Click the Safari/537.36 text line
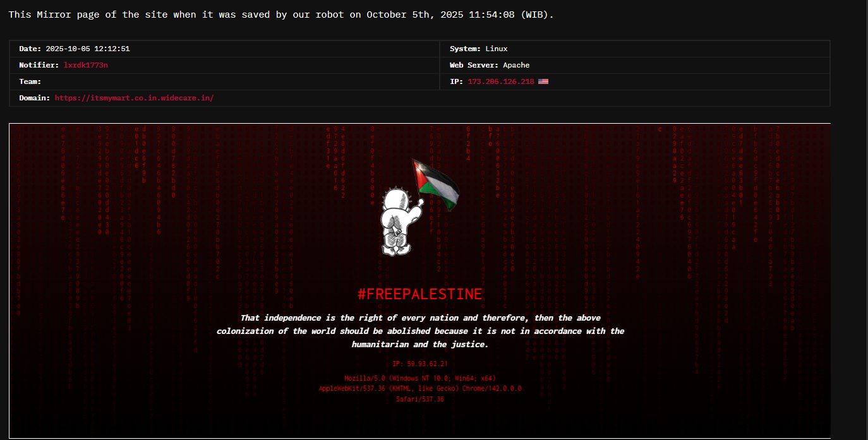The width and height of the screenshot is (868, 440). [x=420, y=399]
